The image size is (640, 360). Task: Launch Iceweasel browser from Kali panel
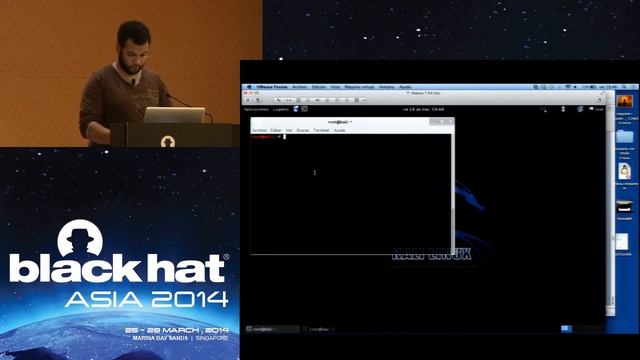pyautogui.click(x=296, y=109)
